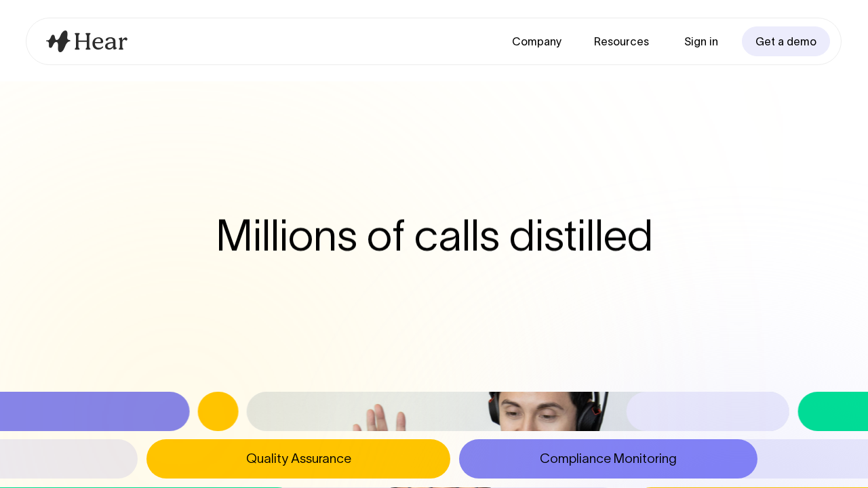Open the Resources menu

[621, 41]
